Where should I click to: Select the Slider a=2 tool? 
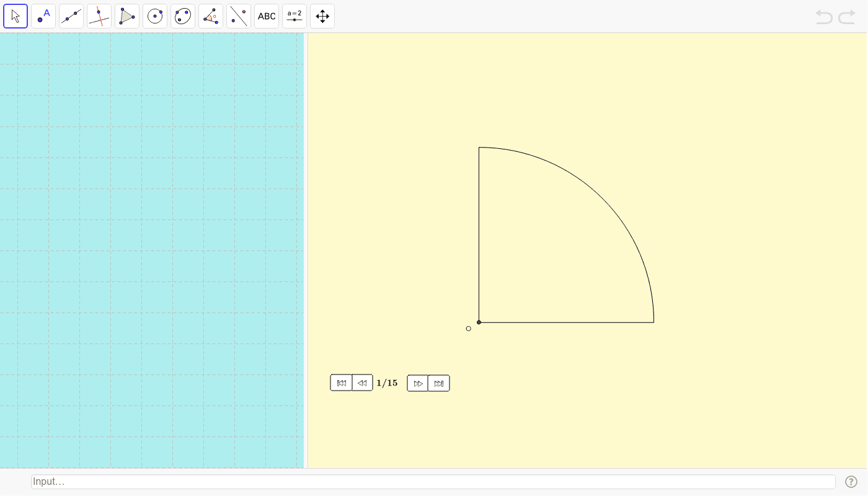[x=294, y=16]
